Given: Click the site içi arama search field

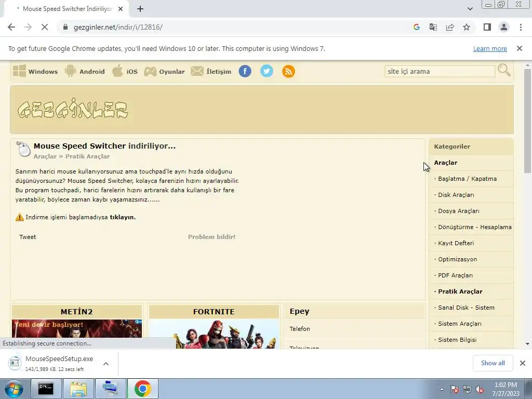Looking at the screenshot, I should [x=440, y=71].
